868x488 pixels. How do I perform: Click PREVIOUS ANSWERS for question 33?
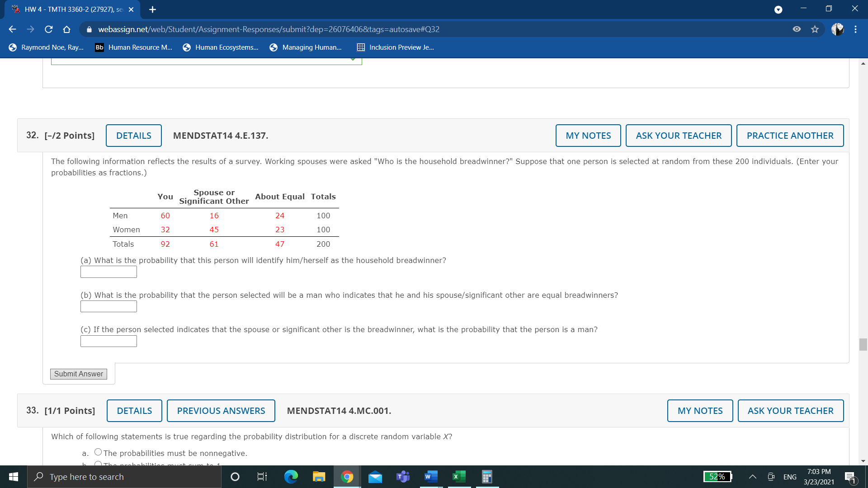(221, 410)
